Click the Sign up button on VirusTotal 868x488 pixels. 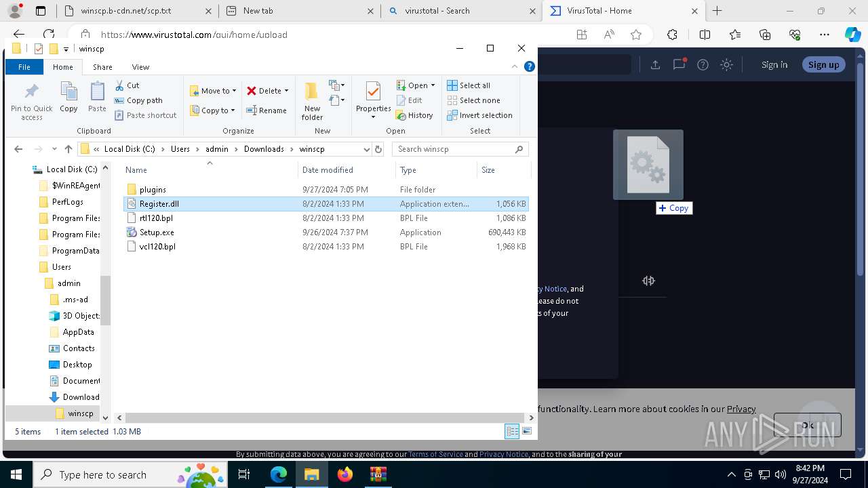tap(823, 64)
